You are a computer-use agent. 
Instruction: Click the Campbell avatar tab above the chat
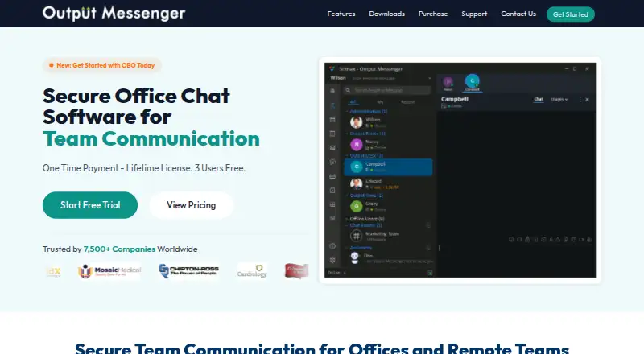pyautogui.click(x=473, y=83)
